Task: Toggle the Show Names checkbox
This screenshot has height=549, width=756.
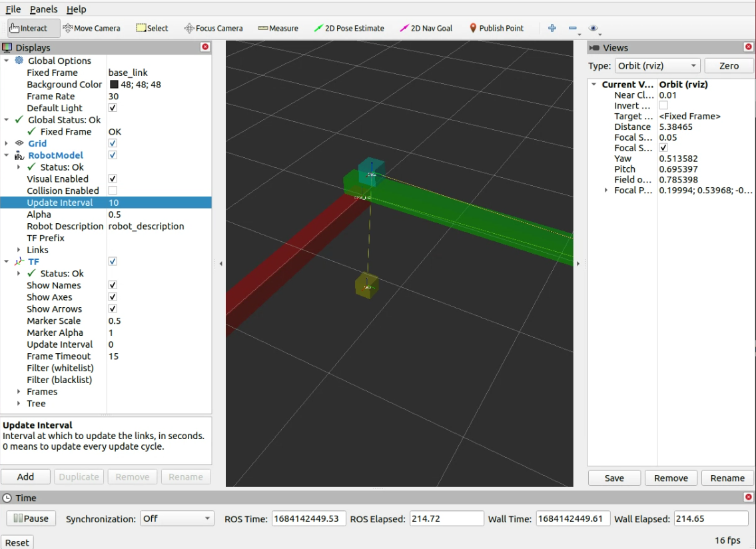Action: (x=113, y=285)
